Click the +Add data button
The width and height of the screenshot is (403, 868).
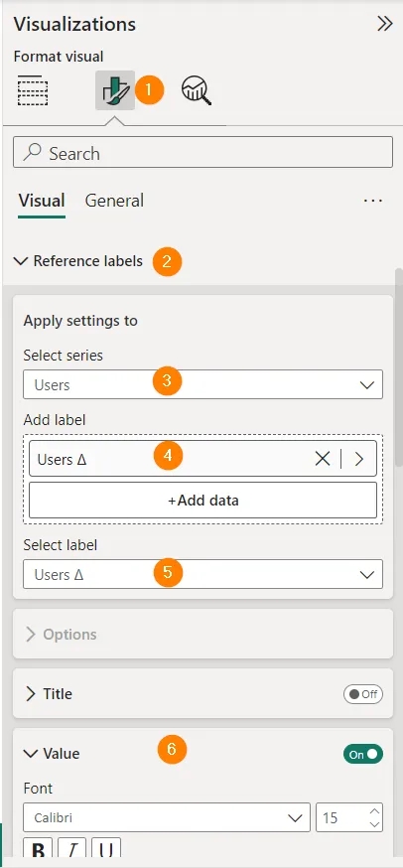pos(202,501)
